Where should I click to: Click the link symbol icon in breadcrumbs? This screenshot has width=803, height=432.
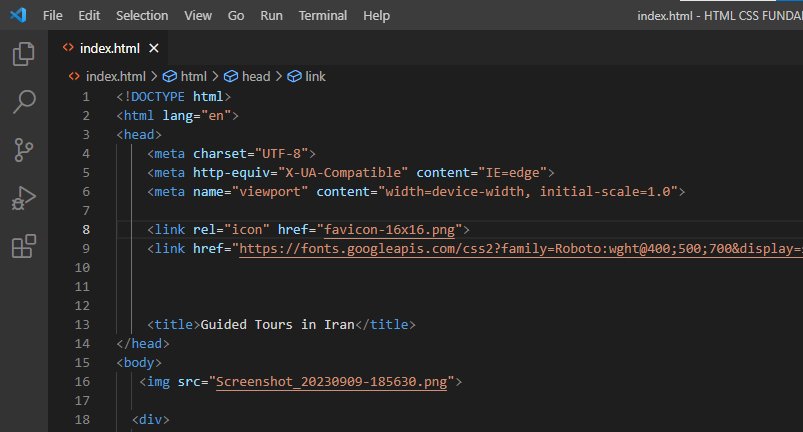(294, 76)
